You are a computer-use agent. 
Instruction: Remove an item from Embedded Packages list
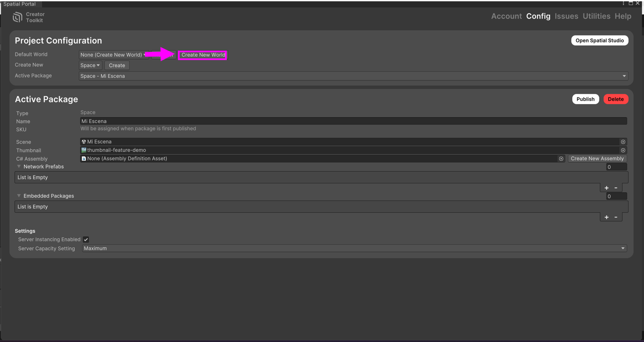click(616, 217)
